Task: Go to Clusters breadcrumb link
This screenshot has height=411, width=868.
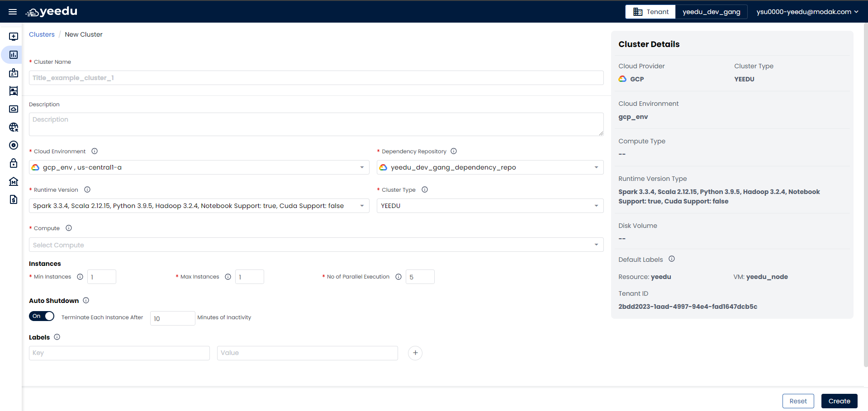Action: (x=42, y=34)
